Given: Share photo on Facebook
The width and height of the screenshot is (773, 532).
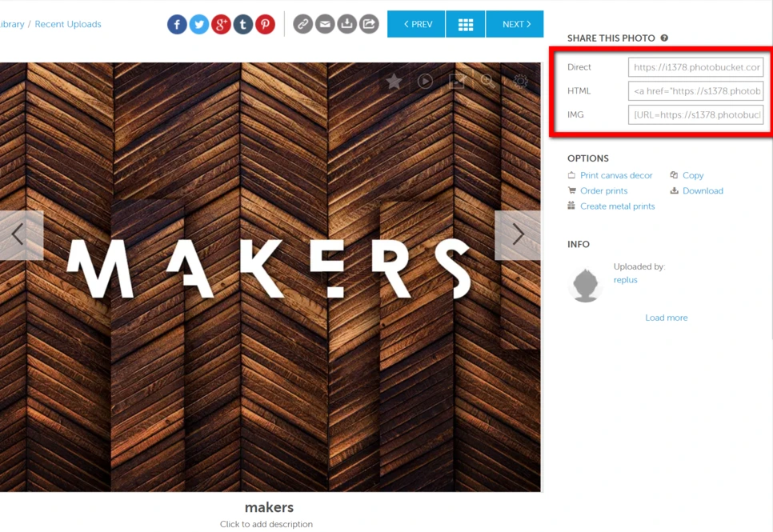Looking at the screenshot, I should pos(177,24).
